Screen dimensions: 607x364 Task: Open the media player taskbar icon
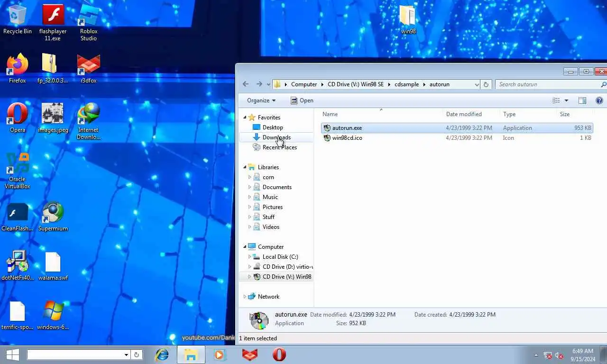pos(220,355)
